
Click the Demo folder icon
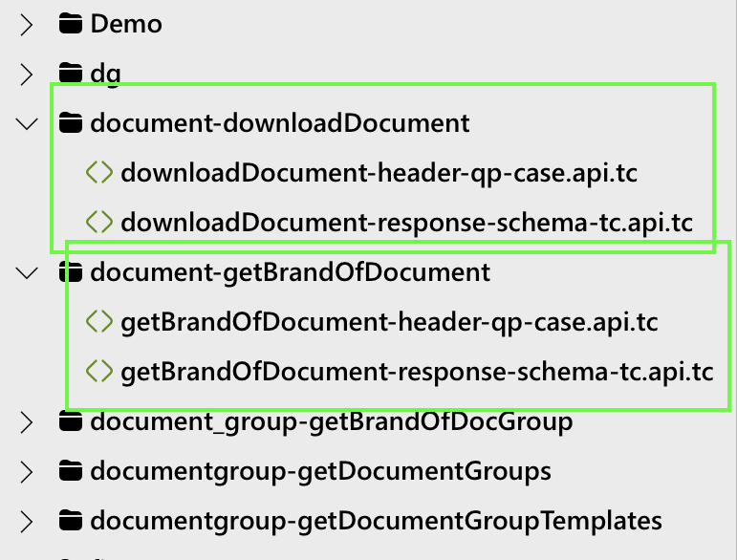70,24
